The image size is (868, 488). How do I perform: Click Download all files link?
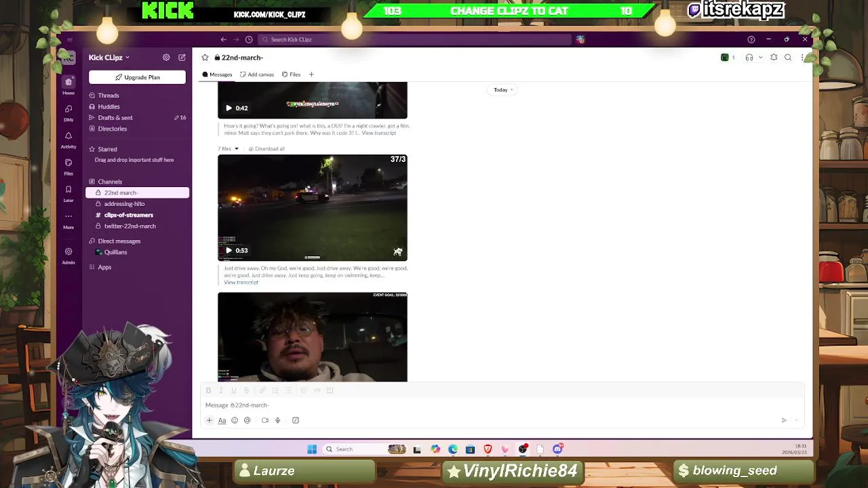click(x=267, y=148)
